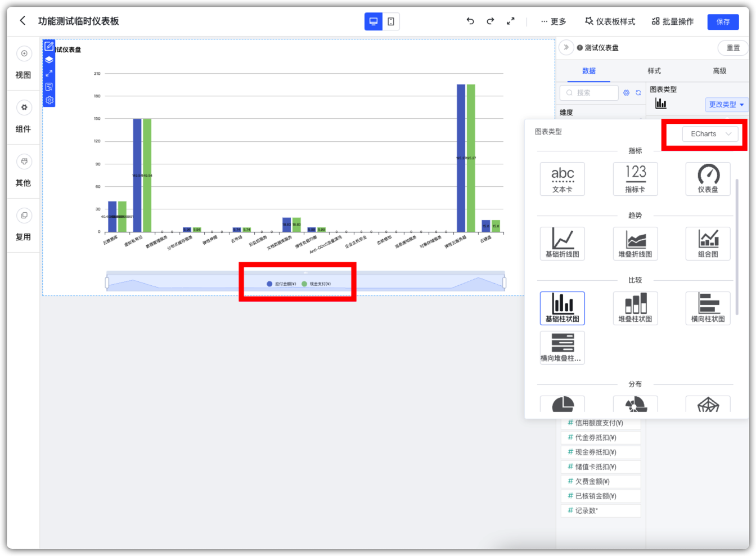Select the 堆叠柱状图 chart type
756x556 pixels.
[x=635, y=308]
